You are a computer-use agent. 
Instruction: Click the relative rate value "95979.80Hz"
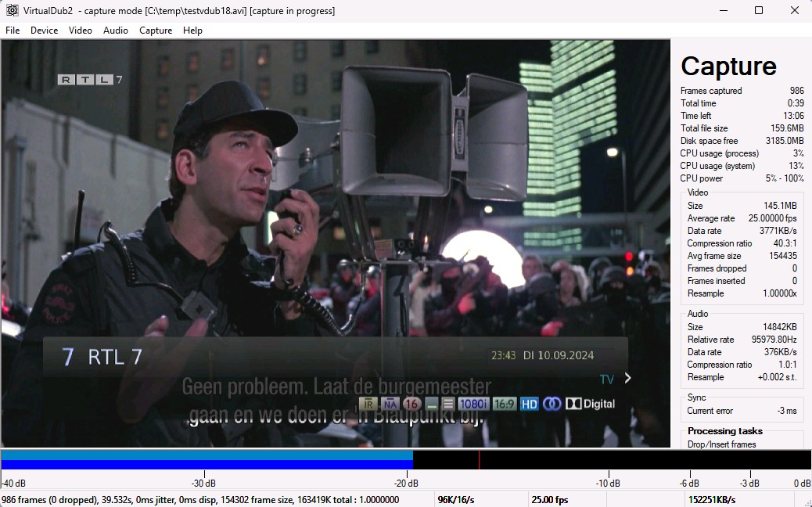click(774, 340)
